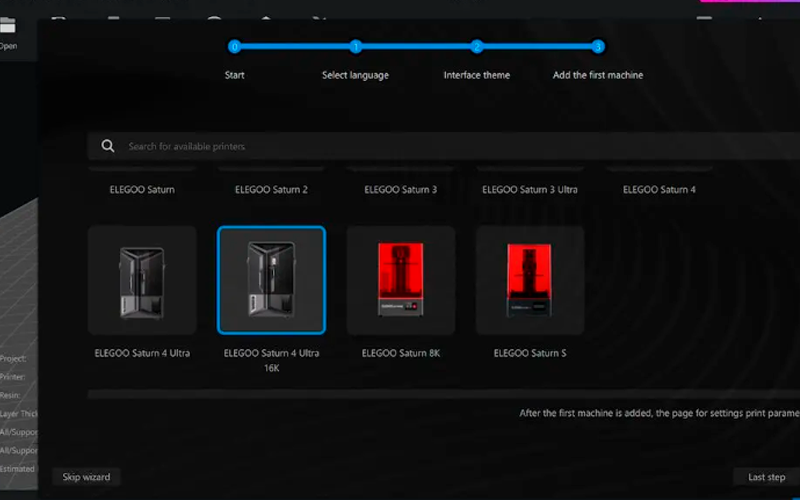
Task: Choose the ELEGOO Saturn S printer image
Action: [x=530, y=280]
